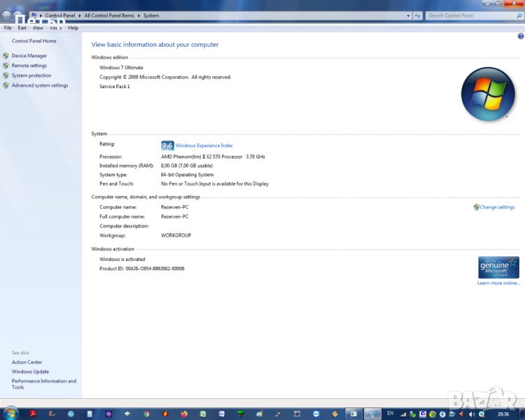The width and height of the screenshot is (525, 420).
Task: Open the Help menu
Action: point(73,28)
